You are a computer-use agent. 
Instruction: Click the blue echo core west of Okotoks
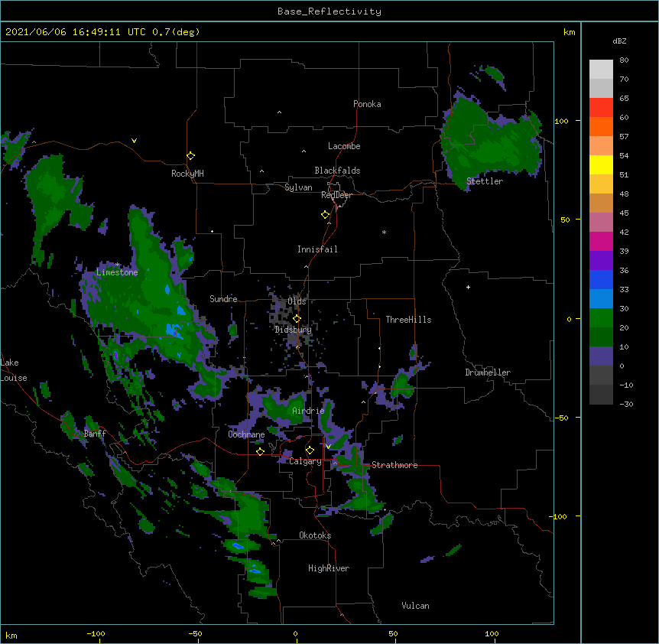(x=238, y=546)
